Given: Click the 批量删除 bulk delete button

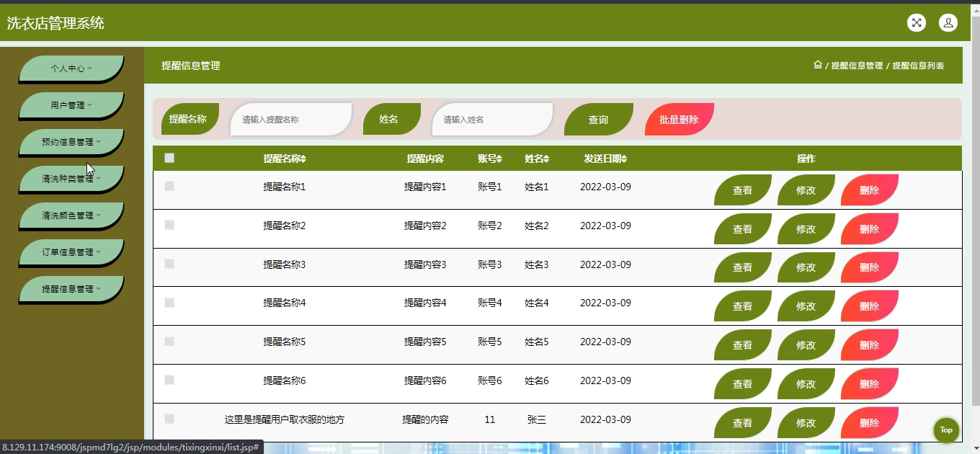Looking at the screenshot, I should tap(679, 120).
